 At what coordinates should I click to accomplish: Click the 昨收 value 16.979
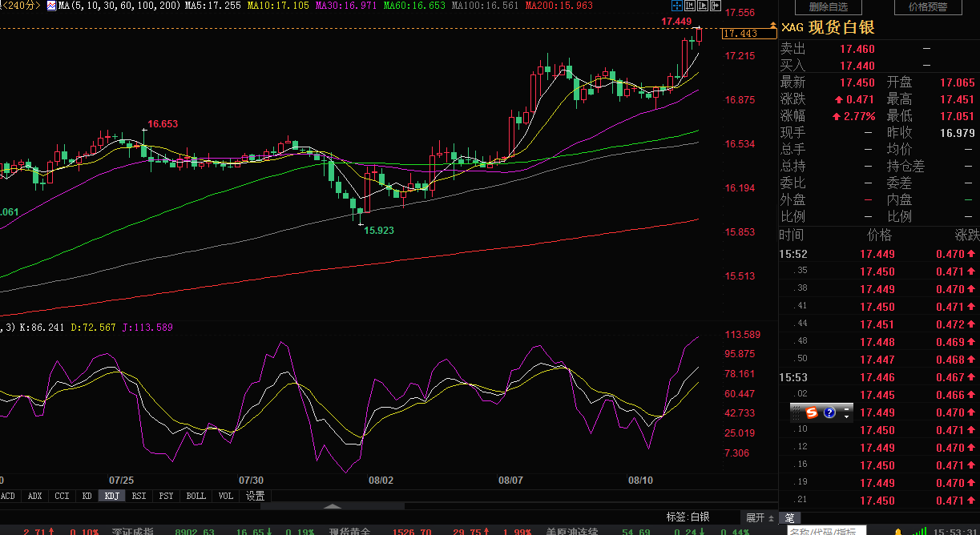tap(957, 133)
